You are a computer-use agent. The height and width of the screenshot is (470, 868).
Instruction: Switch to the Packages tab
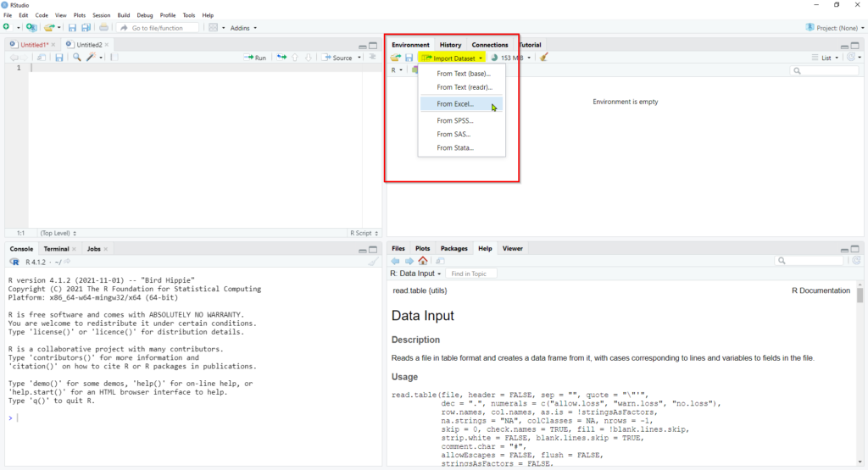(454, 249)
